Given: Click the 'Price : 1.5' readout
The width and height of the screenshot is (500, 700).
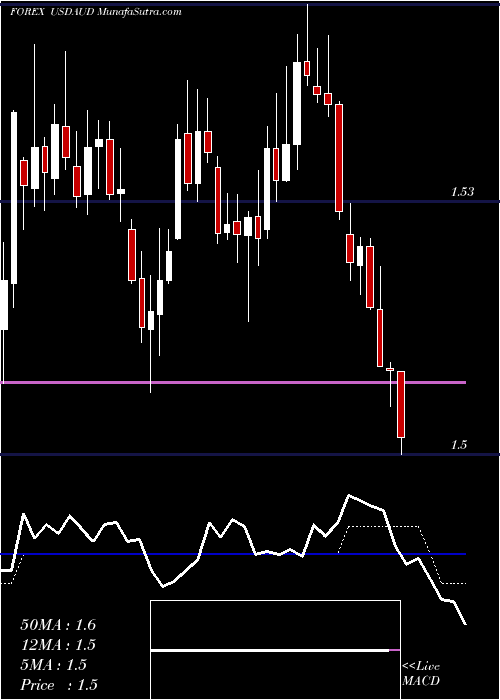Looking at the screenshot, I should (59, 685).
